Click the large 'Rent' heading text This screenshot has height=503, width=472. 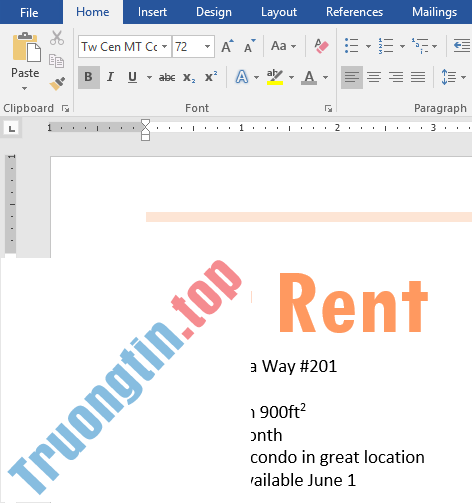pos(353,303)
